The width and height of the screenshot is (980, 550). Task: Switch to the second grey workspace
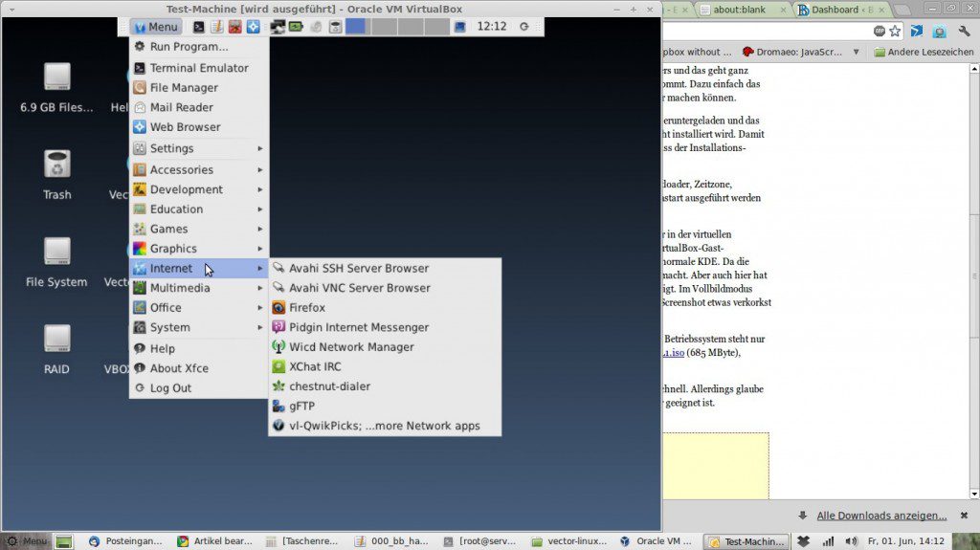(384, 26)
